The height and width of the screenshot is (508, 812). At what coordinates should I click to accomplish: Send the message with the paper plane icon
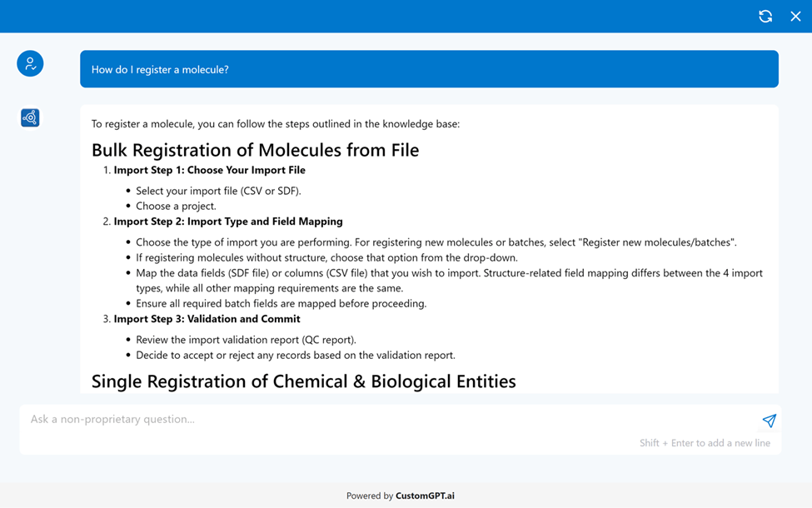(x=769, y=421)
